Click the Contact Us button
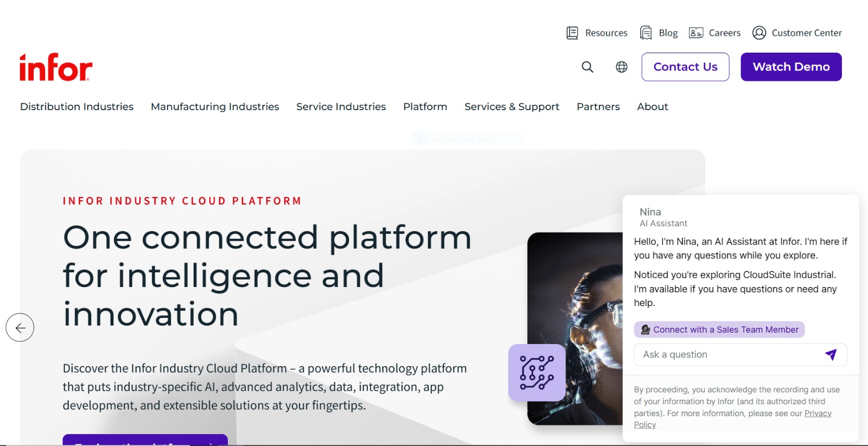This screenshot has height=446, width=868. [685, 67]
